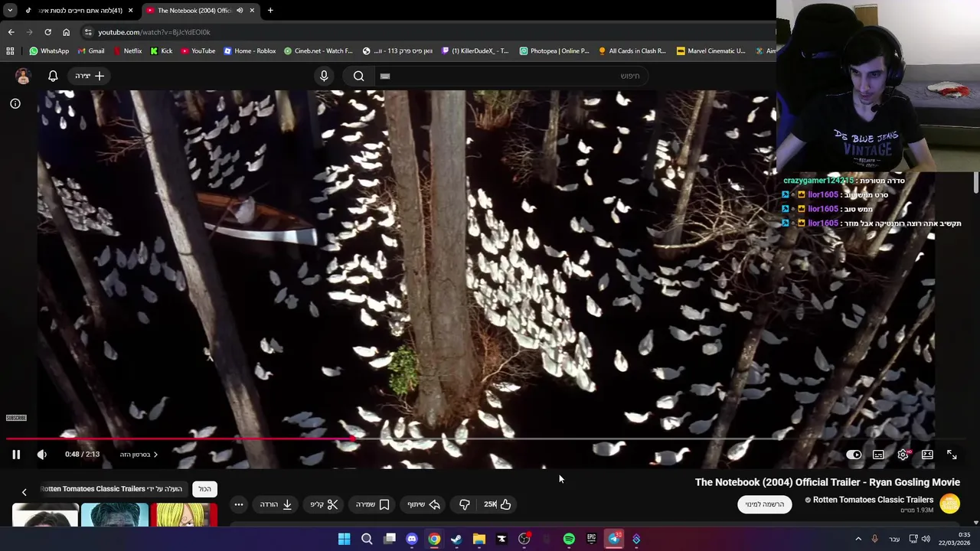Open the recommended video with the yellow-haired anime character
This screenshot has width=980, height=551.
(184, 515)
